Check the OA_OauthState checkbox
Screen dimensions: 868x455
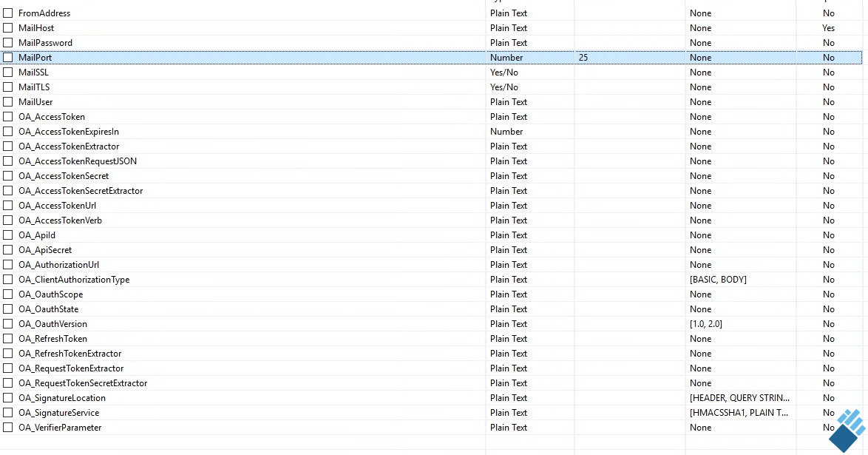tap(7, 309)
